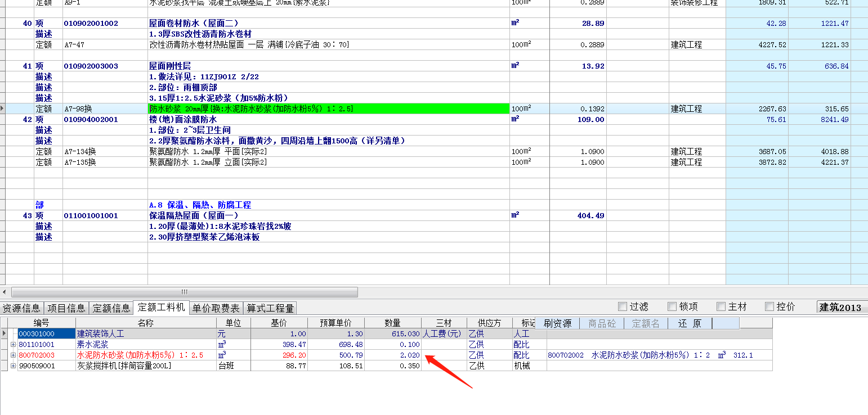The image size is (868, 415).
Task: Select item 保温隔热屋面（屋面一）
Action: pyautogui.click(x=194, y=215)
